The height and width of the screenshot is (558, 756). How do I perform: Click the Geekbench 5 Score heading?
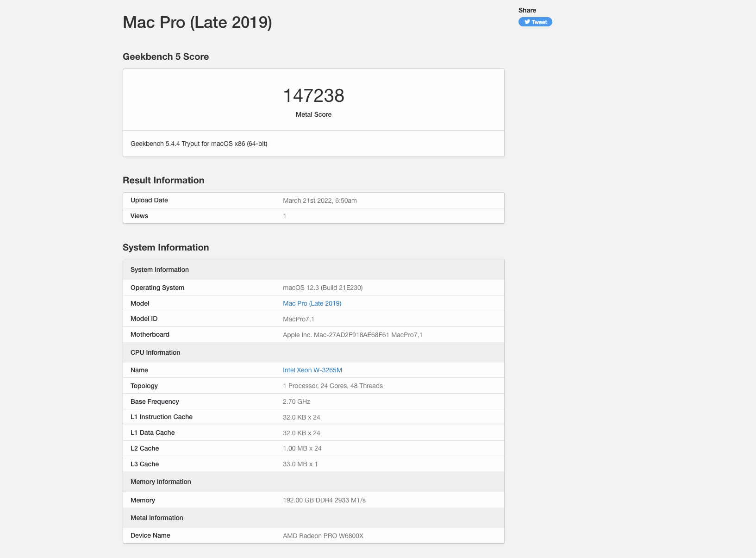[166, 56]
